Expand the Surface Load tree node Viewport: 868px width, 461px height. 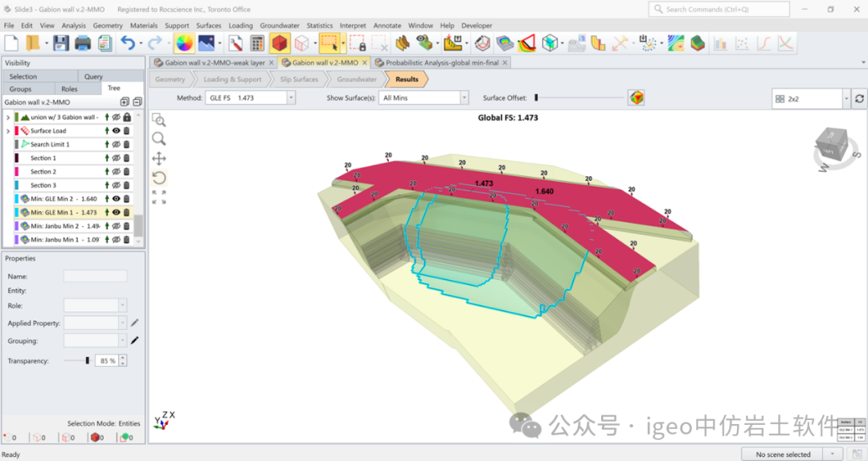[8, 130]
